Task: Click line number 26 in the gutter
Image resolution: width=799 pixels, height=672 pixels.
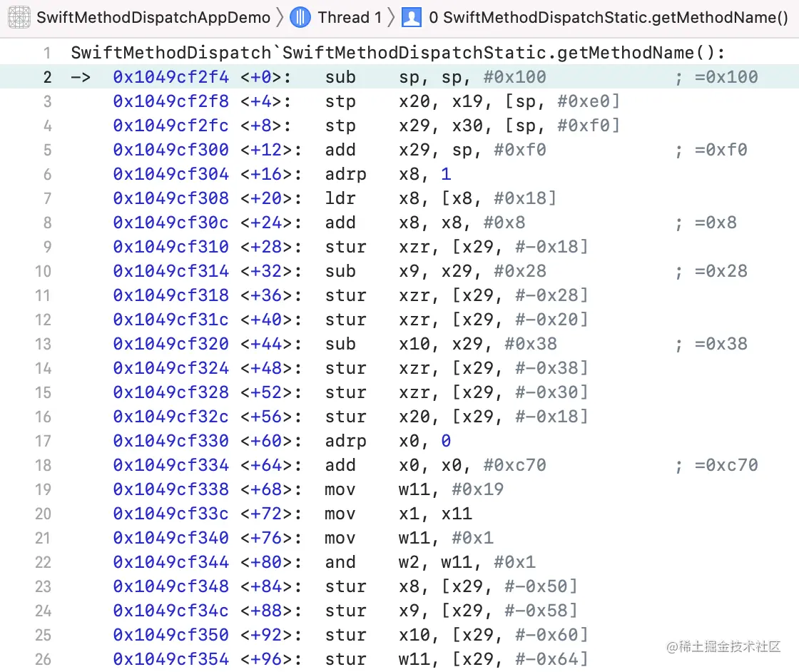Action: coord(43,659)
